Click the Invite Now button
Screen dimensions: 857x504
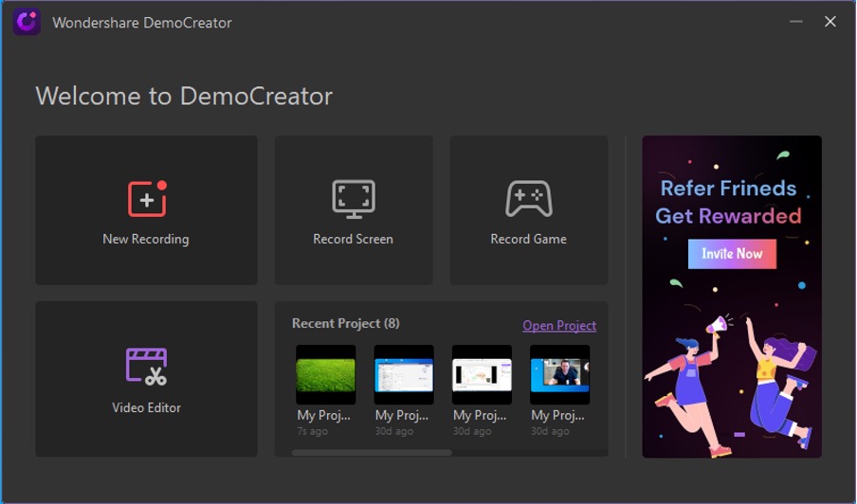[x=732, y=254]
